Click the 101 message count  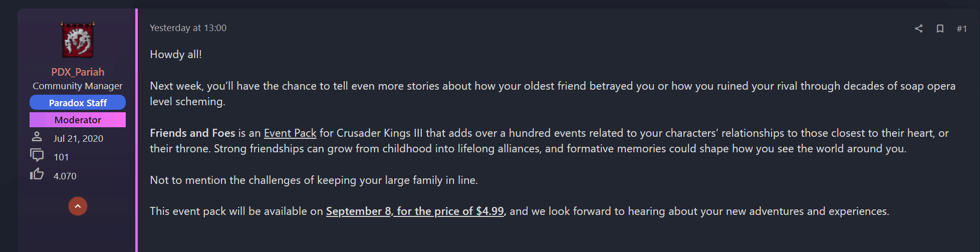(x=61, y=157)
